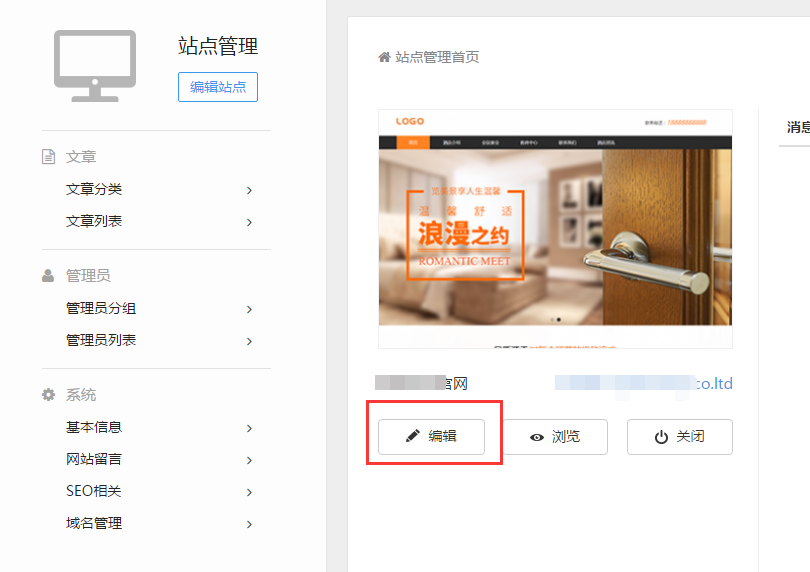Switch to the 消息 tab

tap(797, 127)
